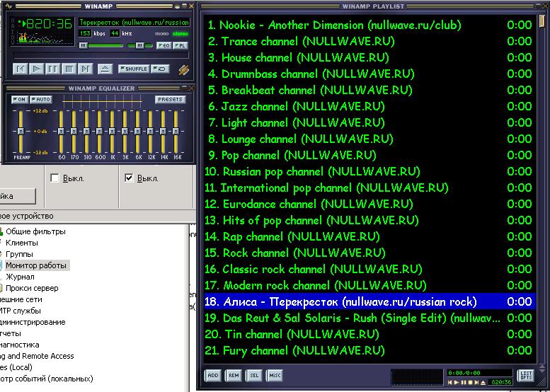Uncheck the checked Выкл. checkbox
The image size is (550, 392).
pyautogui.click(x=129, y=178)
